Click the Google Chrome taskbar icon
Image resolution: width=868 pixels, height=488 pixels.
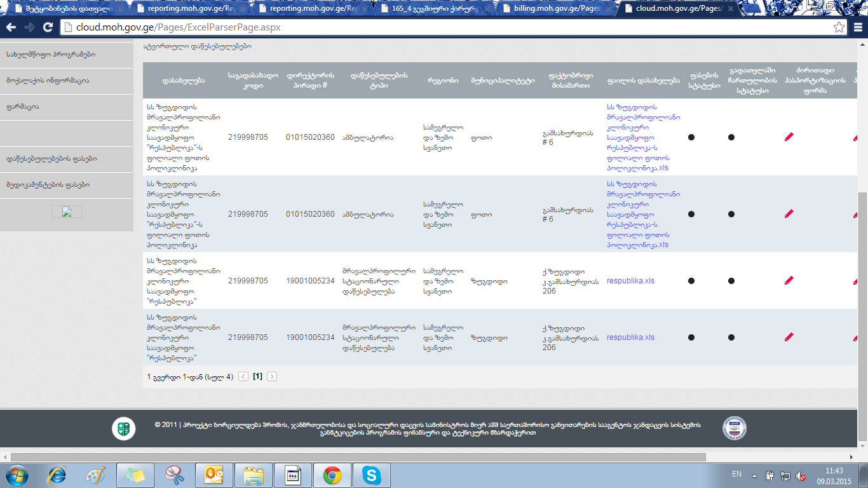(332, 475)
